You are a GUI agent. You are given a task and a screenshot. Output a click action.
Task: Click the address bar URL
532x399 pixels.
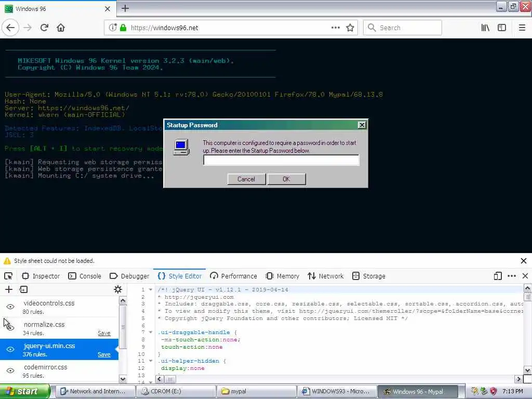point(164,28)
